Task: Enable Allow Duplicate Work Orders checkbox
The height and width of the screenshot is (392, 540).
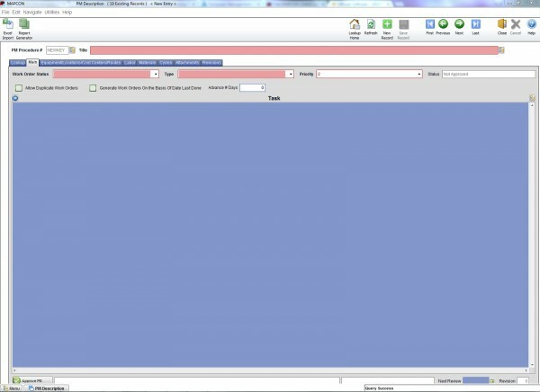Action: click(19, 88)
